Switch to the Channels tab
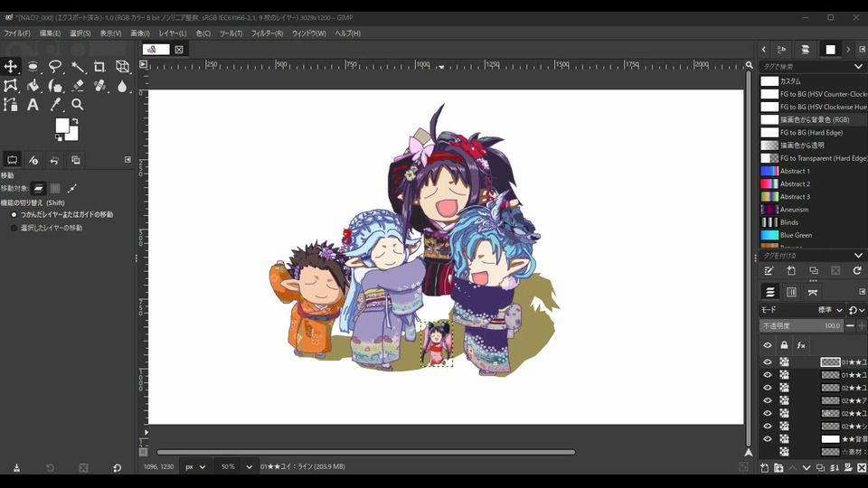The image size is (868, 488). click(791, 292)
